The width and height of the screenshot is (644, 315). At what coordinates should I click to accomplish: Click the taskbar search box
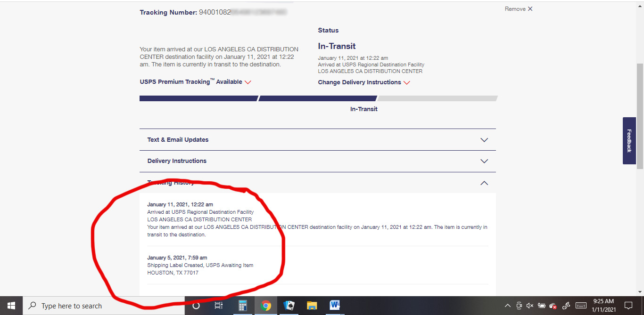(x=104, y=306)
